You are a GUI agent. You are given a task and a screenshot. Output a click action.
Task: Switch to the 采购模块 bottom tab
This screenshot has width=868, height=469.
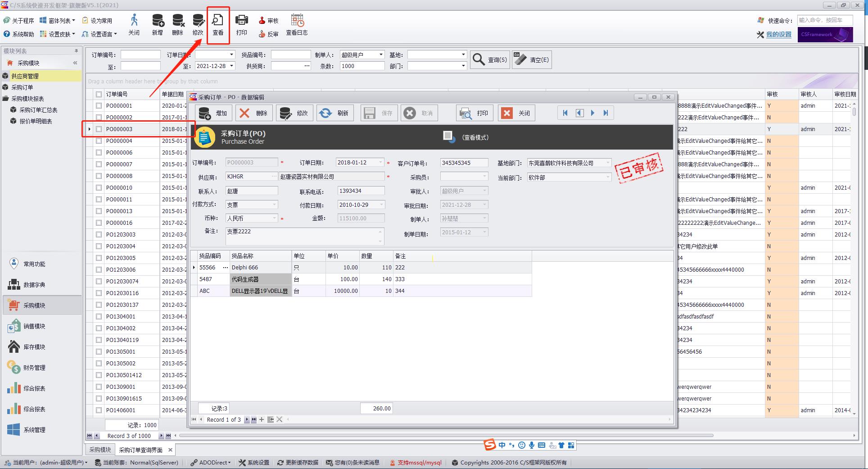pos(100,450)
